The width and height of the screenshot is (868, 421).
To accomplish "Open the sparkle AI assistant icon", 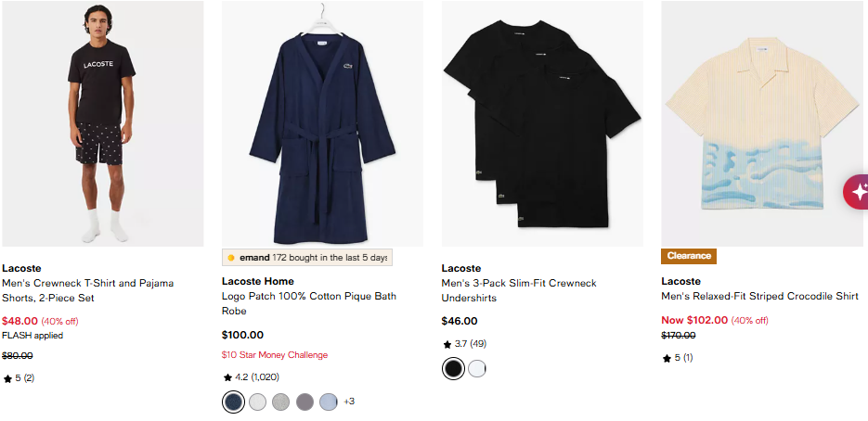I will (x=856, y=193).
